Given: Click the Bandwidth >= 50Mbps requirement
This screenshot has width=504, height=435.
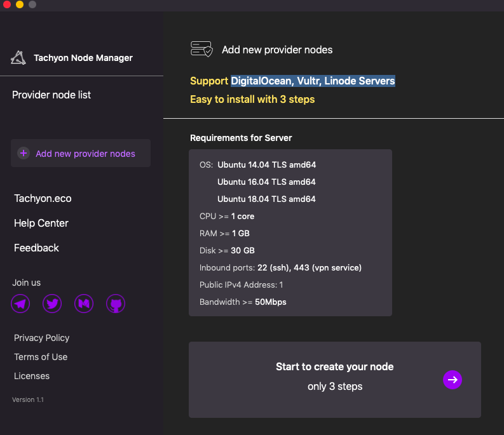Looking at the screenshot, I should (x=243, y=302).
